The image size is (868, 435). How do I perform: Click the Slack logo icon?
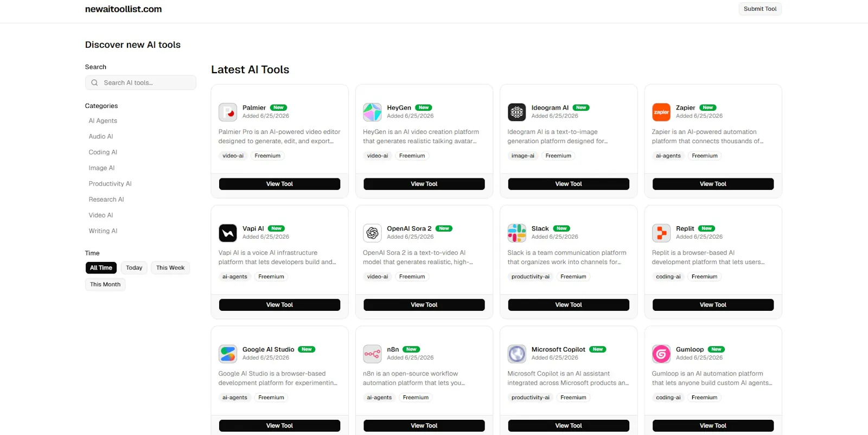[517, 233]
